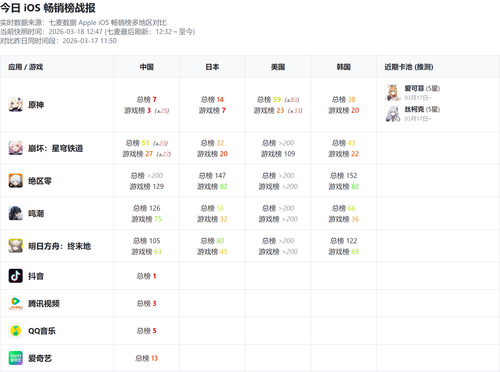Click 原神 Korea 总榜 38 rank

pyautogui.click(x=344, y=99)
